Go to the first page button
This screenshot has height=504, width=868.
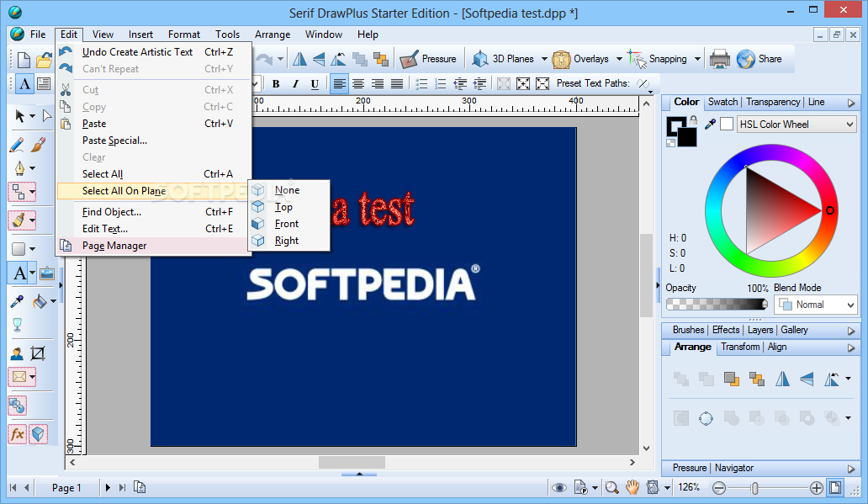coord(13,487)
